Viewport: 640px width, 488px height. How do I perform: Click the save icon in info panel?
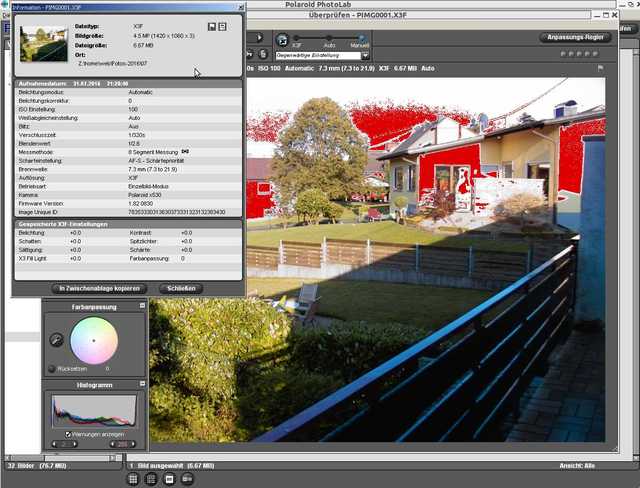pos(212,27)
